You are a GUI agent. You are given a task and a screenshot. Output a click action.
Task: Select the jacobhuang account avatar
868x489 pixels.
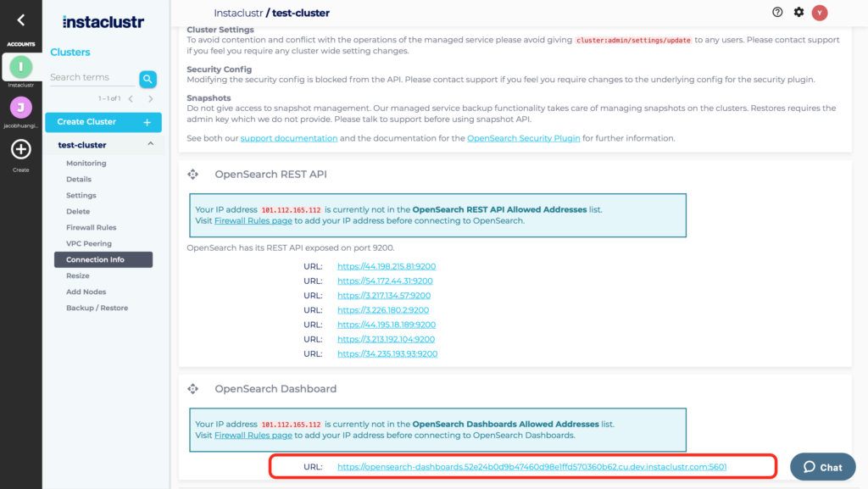click(x=20, y=108)
